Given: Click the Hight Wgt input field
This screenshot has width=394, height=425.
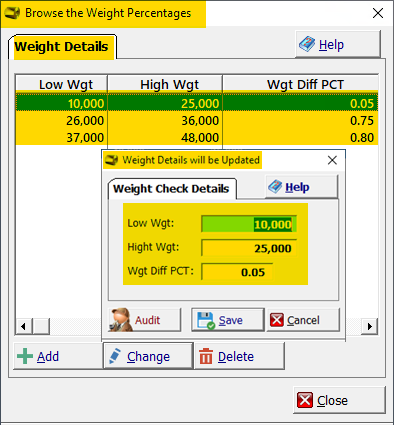Looking at the screenshot, I should click(249, 248).
